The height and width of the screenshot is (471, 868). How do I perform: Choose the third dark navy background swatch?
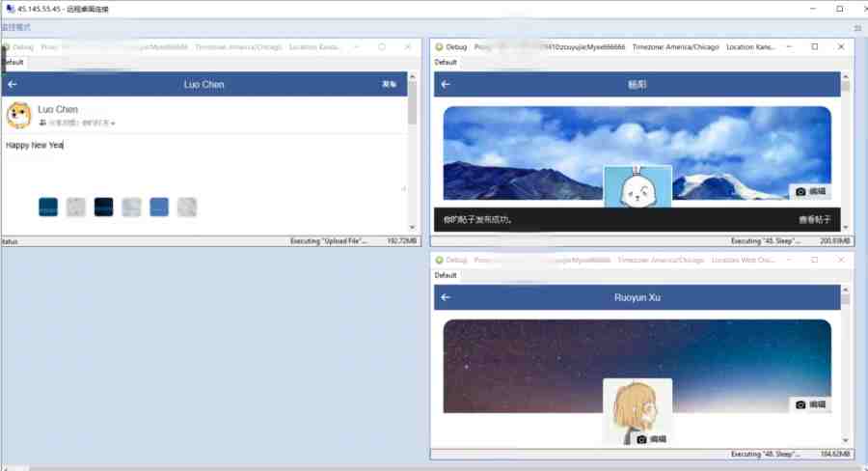click(103, 208)
